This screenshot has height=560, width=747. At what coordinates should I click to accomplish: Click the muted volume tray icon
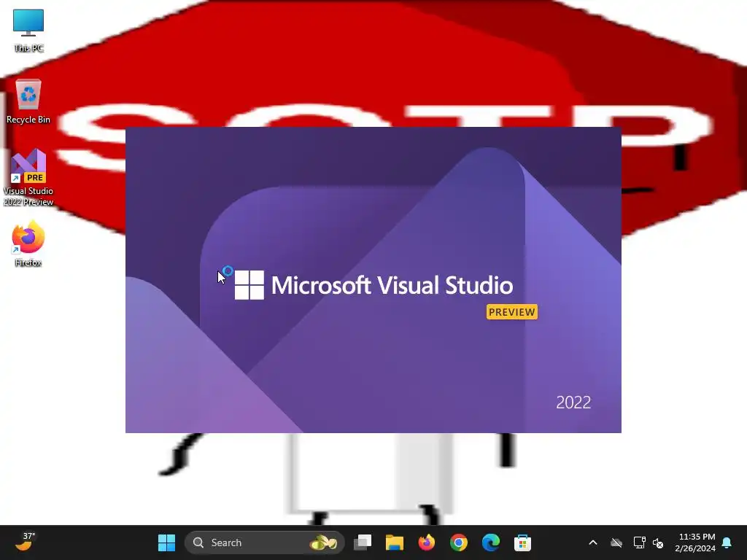[x=658, y=542]
